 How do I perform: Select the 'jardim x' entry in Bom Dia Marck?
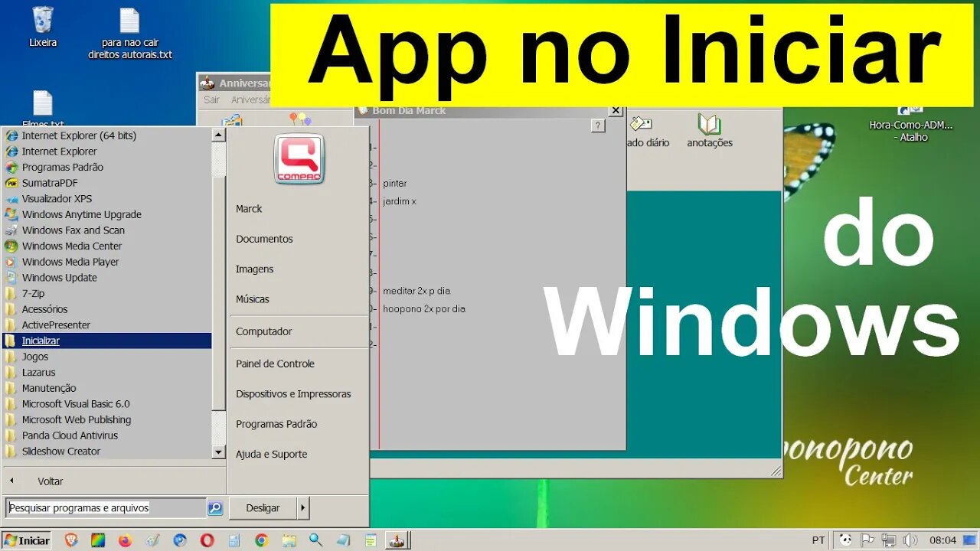pyautogui.click(x=400, y=201)
